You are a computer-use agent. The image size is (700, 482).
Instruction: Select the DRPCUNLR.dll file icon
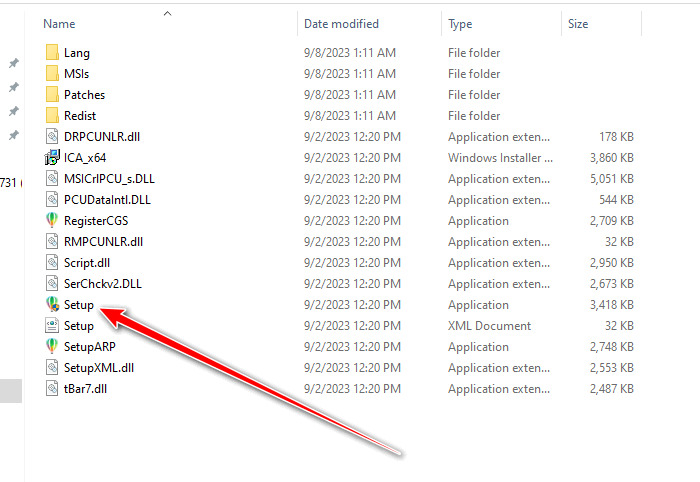(53, 137)
